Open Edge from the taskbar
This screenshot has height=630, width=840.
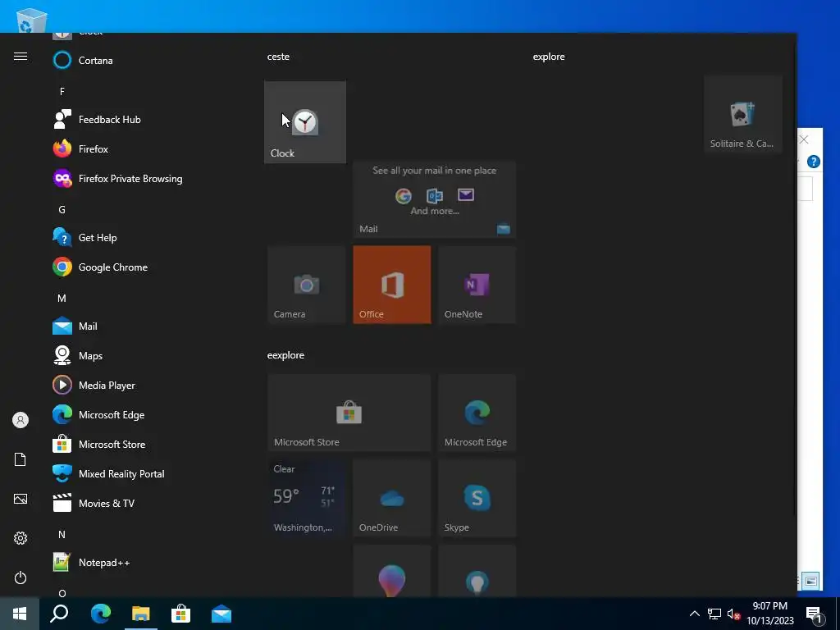(100, 614)
